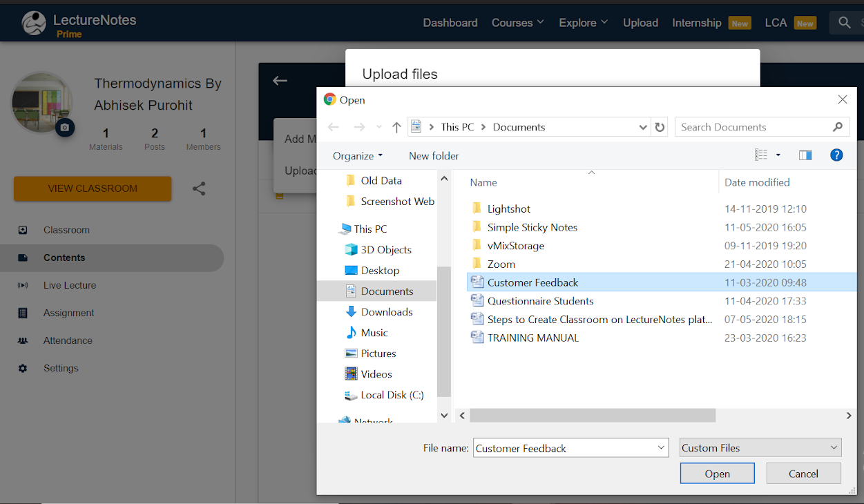Open the search magnifier in top navbar
The width and height of the screenshot is (864, 504).
844,23
